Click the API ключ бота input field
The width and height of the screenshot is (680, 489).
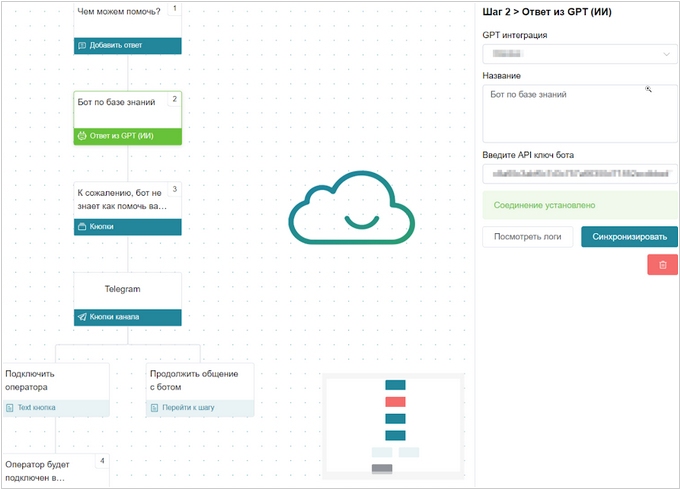point(579,174)
